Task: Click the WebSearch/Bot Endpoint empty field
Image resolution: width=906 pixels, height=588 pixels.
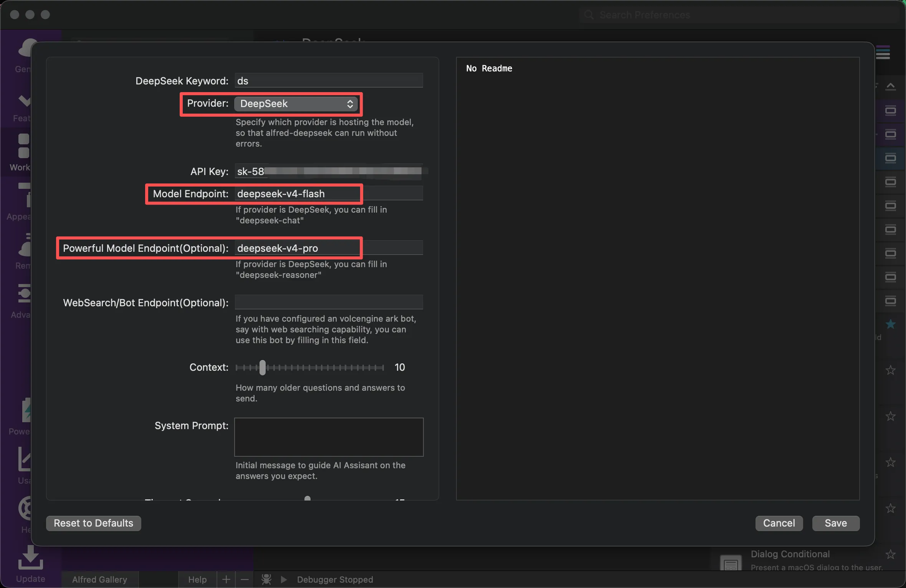Action: click(x=329, y=302)
